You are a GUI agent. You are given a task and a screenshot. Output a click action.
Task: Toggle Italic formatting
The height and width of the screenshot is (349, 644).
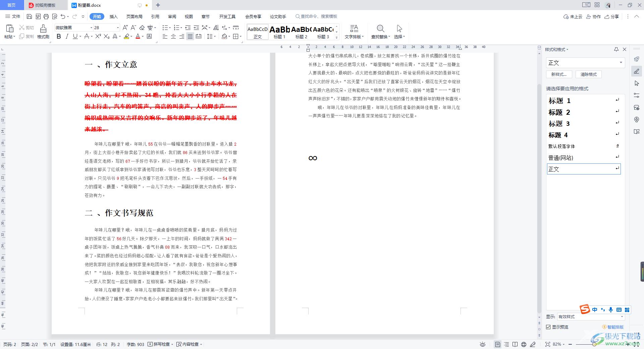pos(67,36)
